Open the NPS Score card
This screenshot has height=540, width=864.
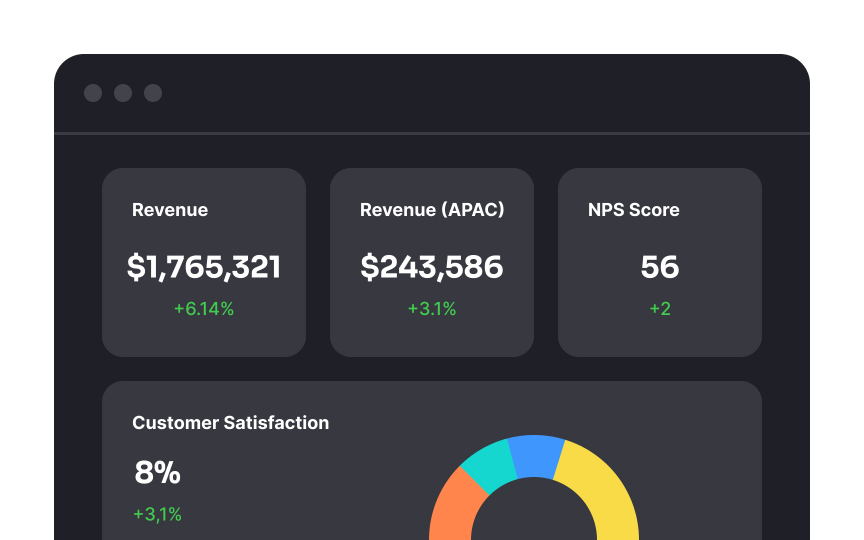(x=660, y=262)
